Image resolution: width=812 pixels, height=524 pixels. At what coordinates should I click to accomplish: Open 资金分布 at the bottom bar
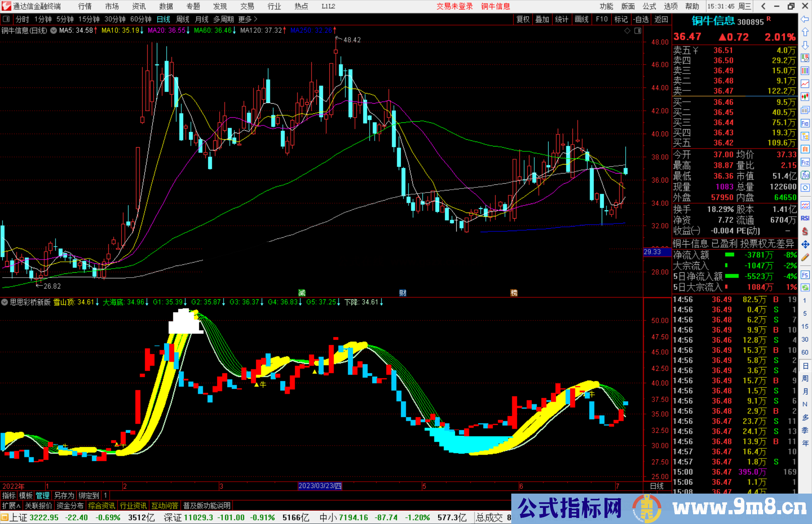click(70, 506)
